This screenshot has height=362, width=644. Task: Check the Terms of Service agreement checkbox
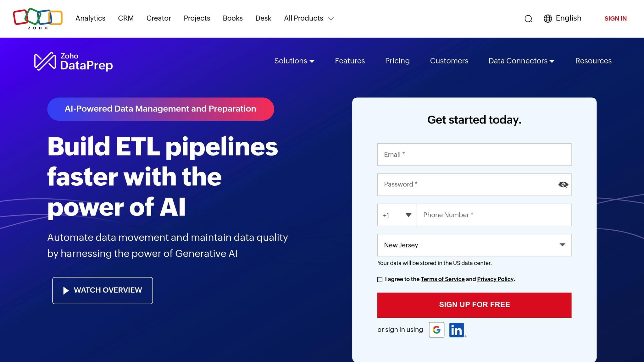click(x=380, y=279)
